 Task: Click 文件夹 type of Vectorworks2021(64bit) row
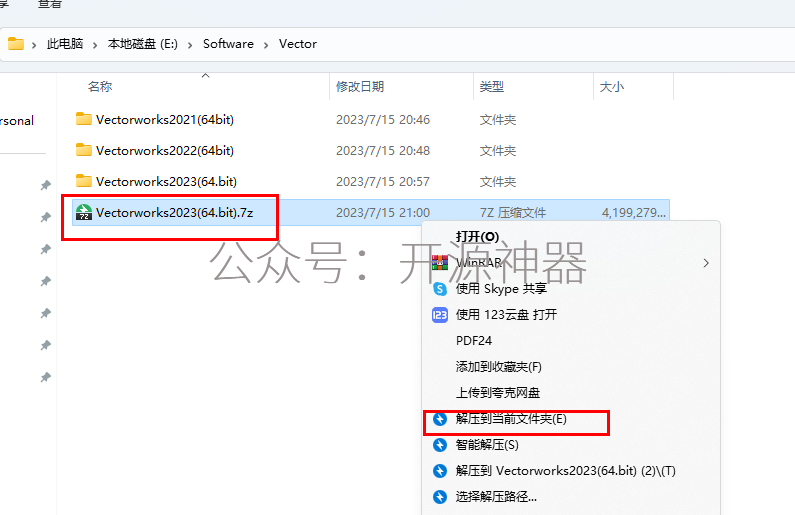click(498, 120)
